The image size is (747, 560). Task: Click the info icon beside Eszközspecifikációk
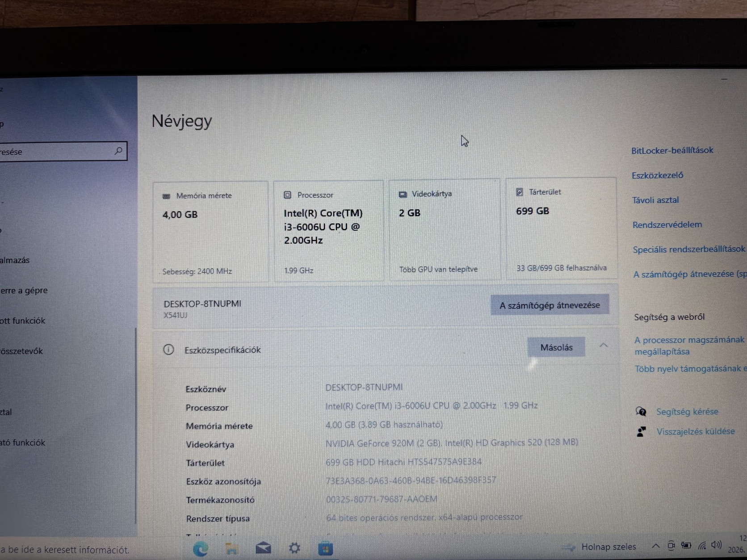coord(168,350)
